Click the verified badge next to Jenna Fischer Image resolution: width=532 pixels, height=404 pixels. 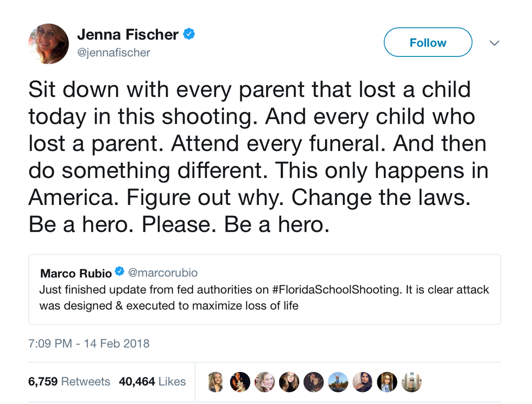tap(189, 35)
